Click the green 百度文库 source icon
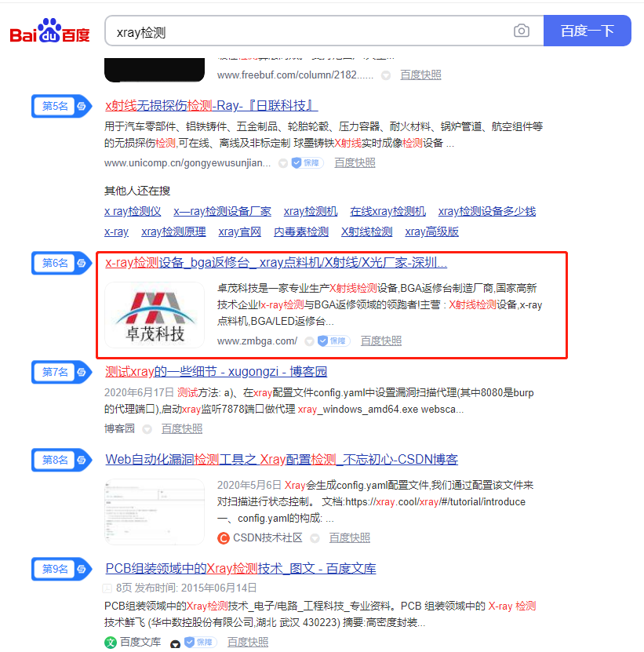The width and height of the screenshot is (644, 652). (x=110, y=643)
